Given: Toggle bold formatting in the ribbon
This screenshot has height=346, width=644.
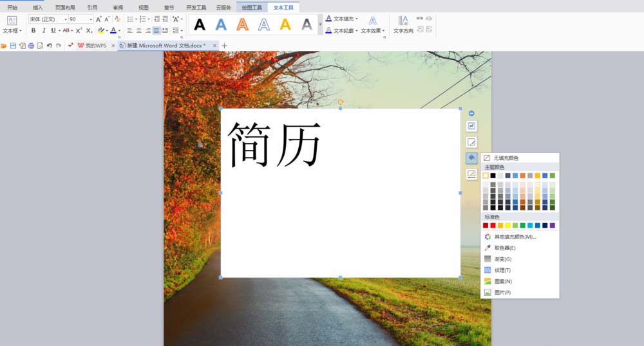Looking at the screenshot, I should pos(33,30).
